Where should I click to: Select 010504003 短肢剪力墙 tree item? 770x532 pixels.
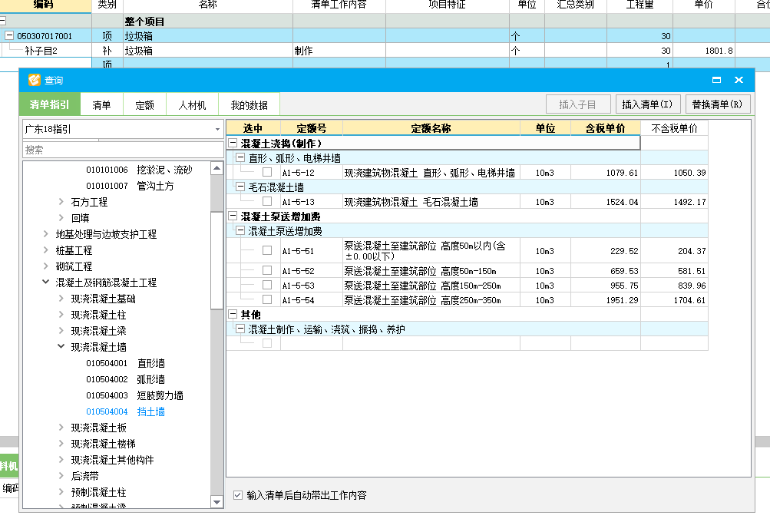[134, 395]
